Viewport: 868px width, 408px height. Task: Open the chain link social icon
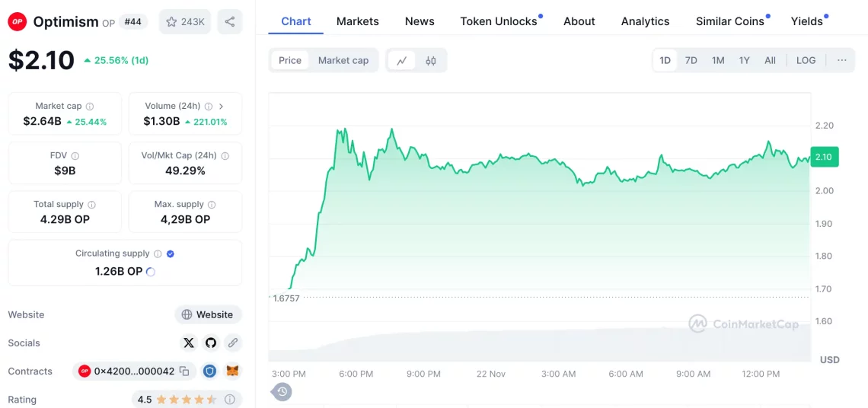point(232,343)
